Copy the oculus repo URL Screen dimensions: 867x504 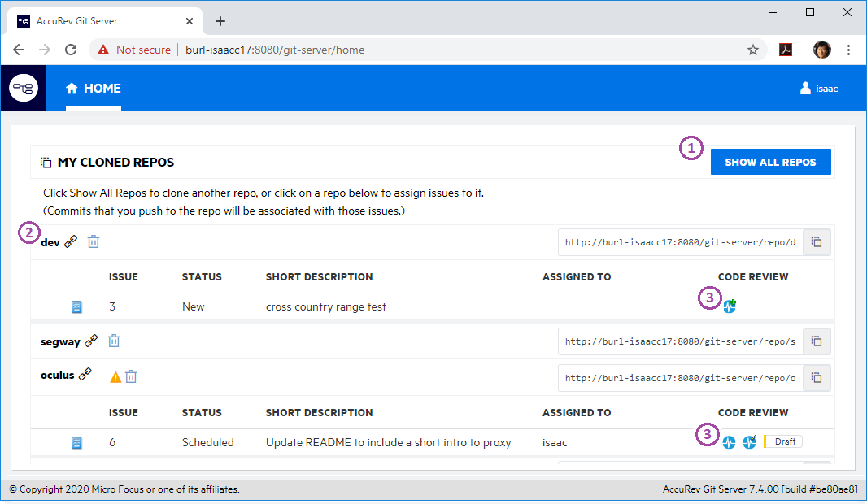pos(817,377)
